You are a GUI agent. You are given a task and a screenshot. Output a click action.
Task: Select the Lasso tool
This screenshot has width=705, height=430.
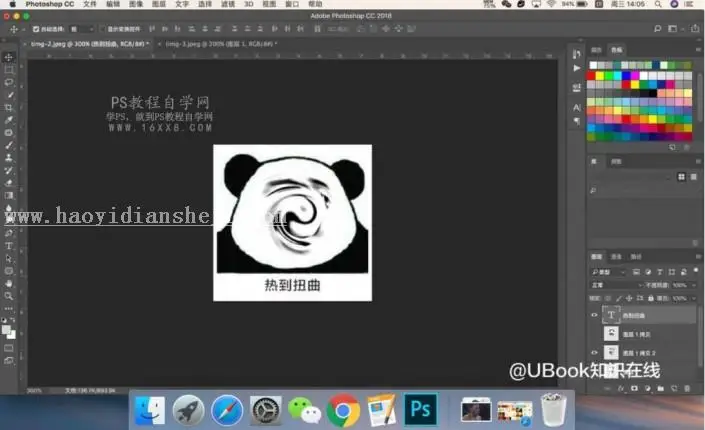pyautogui.click(x=9, y=82)
